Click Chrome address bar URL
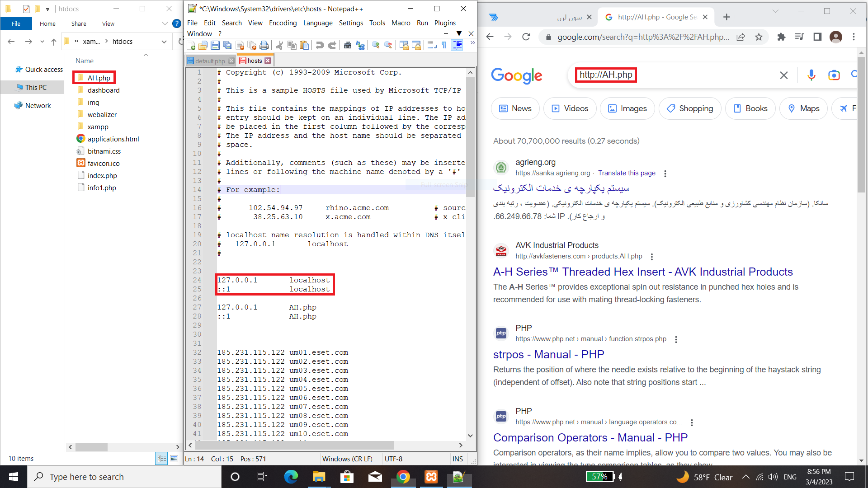 (643, 37)
